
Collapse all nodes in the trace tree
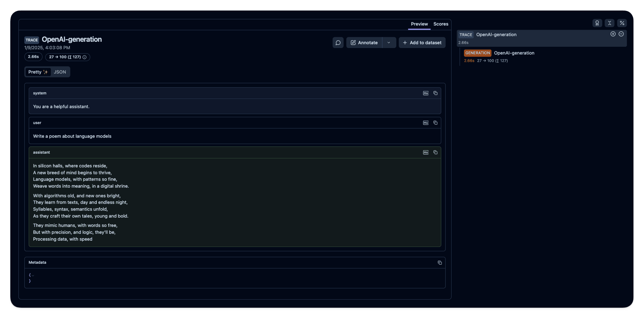tap(621, 34)
